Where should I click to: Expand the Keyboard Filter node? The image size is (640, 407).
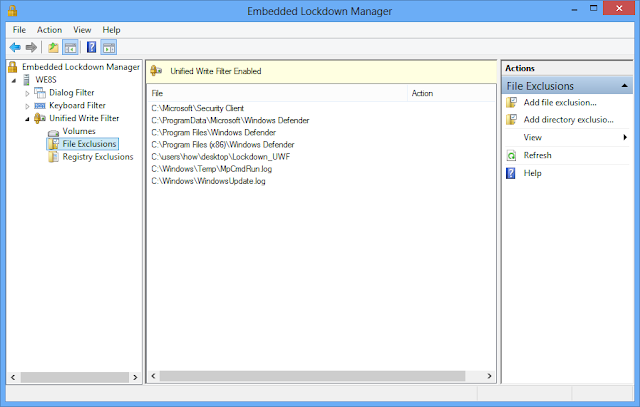coord(27,106)
